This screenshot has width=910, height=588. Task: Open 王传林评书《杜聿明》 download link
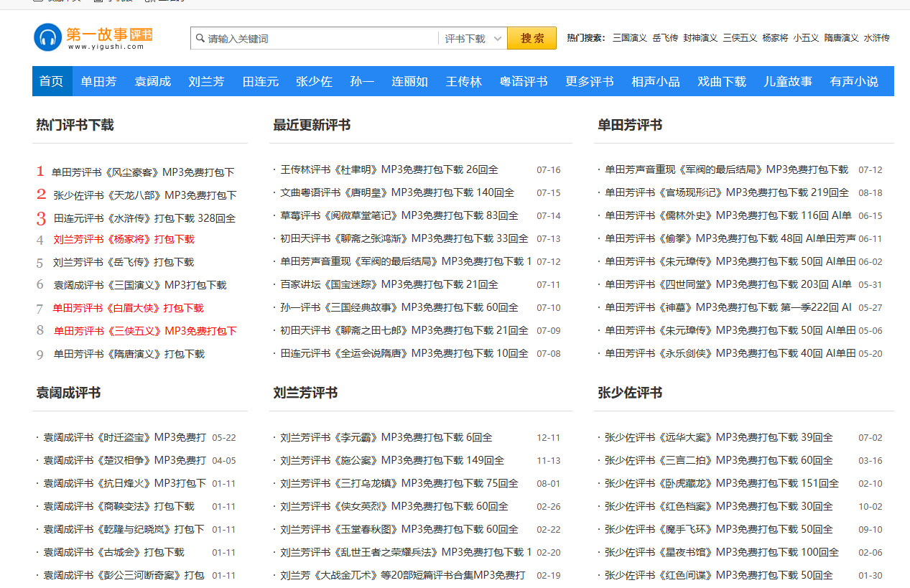pos(389,169)
